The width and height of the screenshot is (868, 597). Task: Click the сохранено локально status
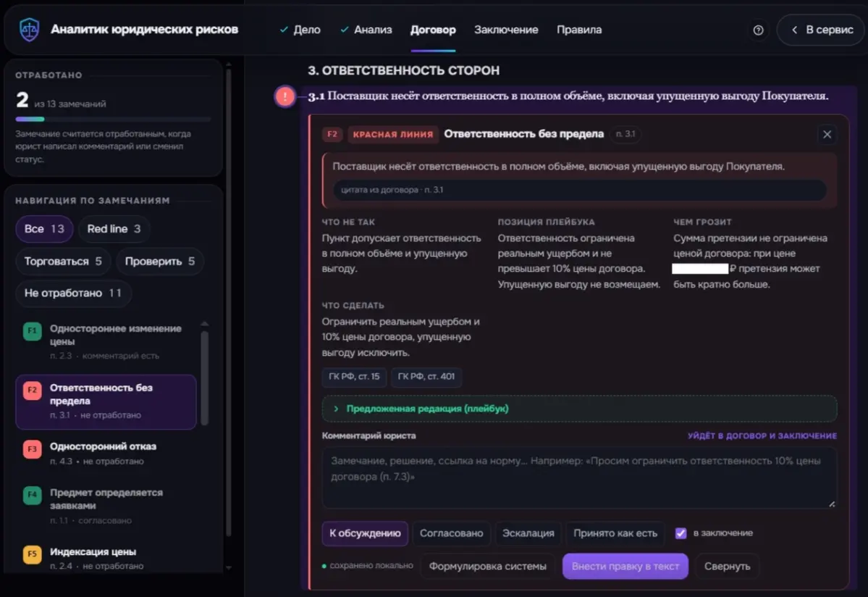[x=368, y=565]
